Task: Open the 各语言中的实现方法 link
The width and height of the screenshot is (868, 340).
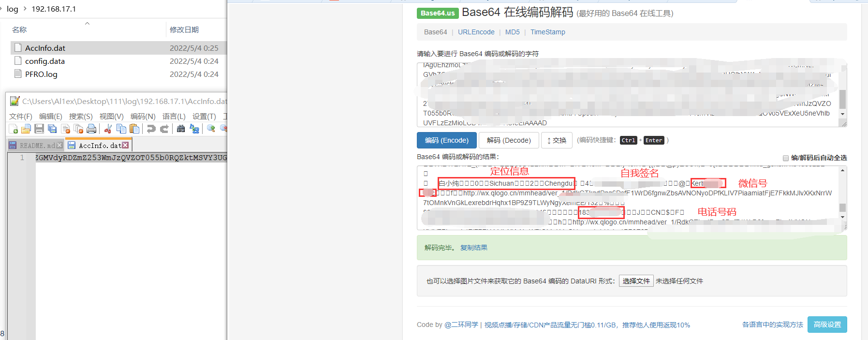Action: (x=773, y=325)
